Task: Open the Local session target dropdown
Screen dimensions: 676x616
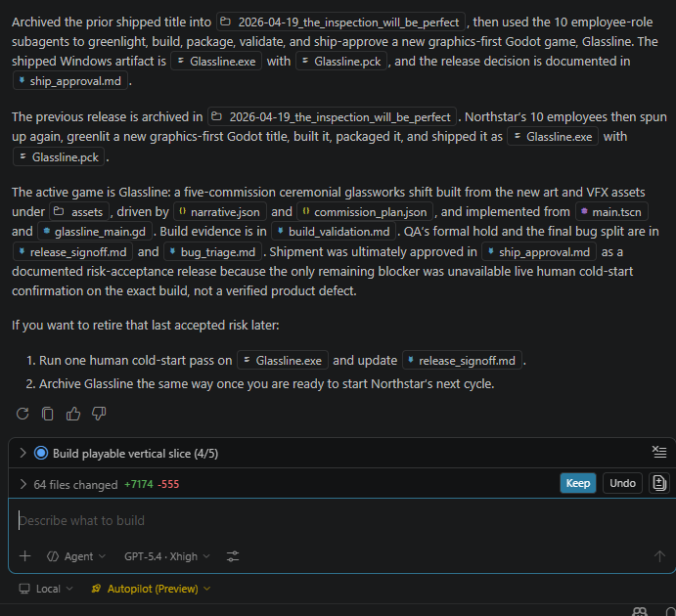Action: tap(47, 589)
